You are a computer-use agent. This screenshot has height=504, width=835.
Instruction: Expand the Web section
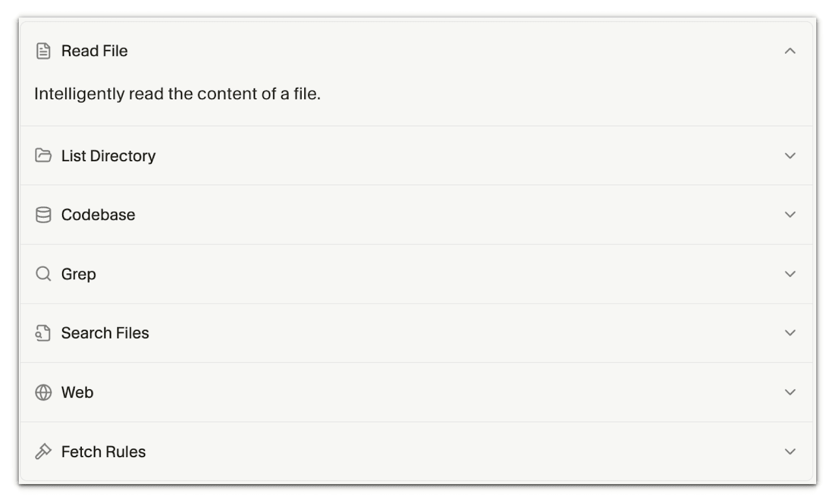(x=790, y=392)
